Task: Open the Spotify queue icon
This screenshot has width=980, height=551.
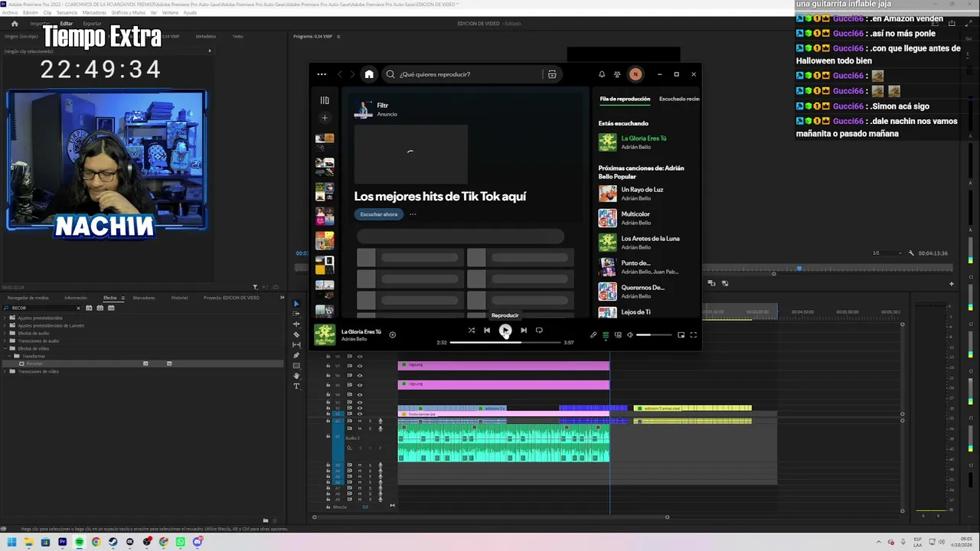Action: click(606, 334)
